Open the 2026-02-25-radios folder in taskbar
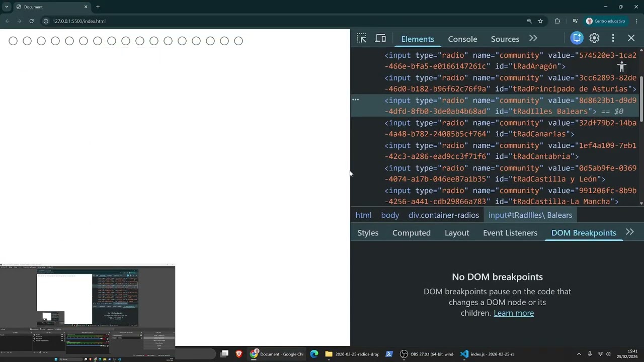Viewport: 644px width, 362px height. coord(352,354)
